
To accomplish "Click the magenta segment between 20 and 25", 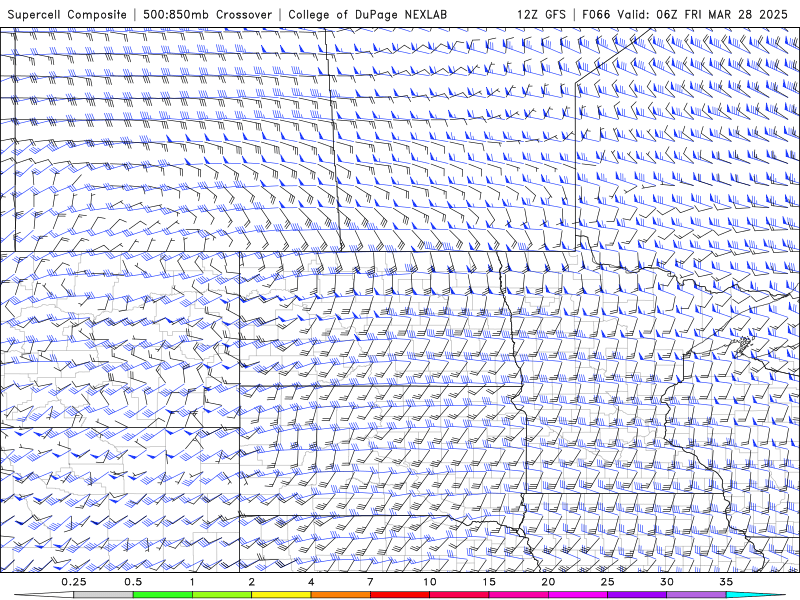I will tap(578, 595).
